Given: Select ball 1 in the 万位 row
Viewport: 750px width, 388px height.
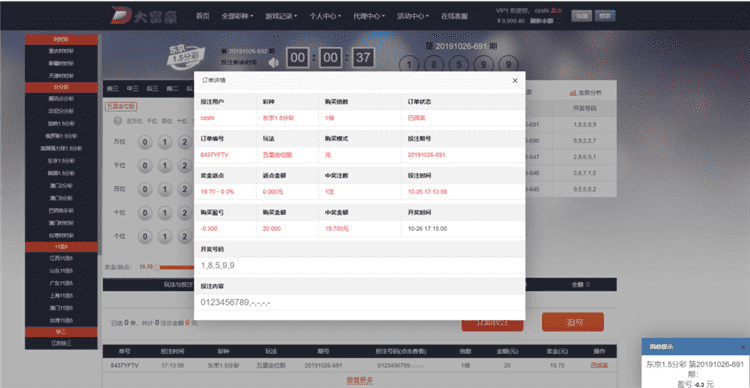Looking at the screenshot, I should coord(165,142).
